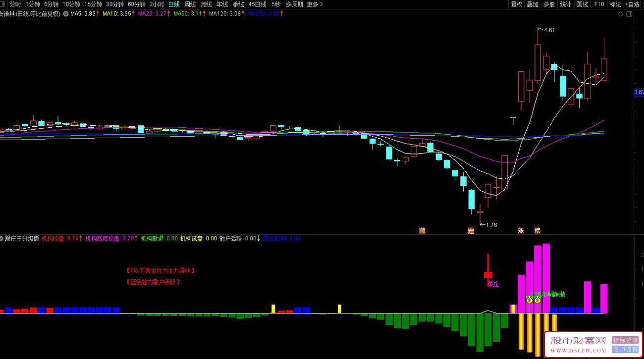Select the 1分钟 period

[33, 4]
